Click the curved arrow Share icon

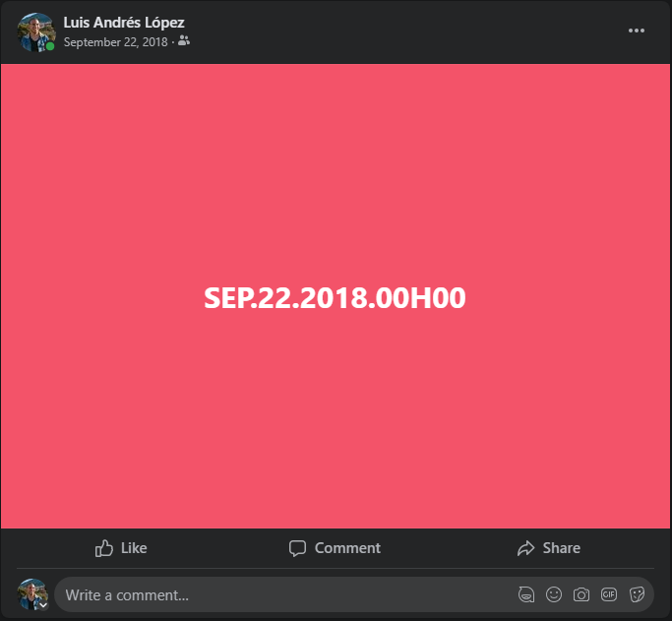point(525,548)
